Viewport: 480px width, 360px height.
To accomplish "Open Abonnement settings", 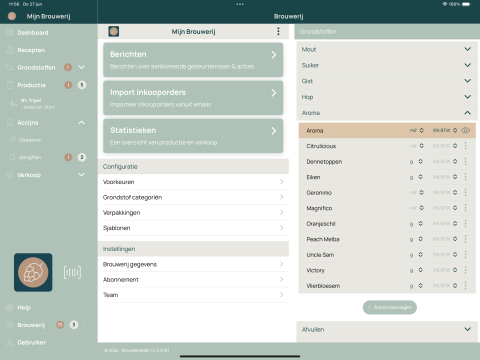I will (x=193, y=279).
